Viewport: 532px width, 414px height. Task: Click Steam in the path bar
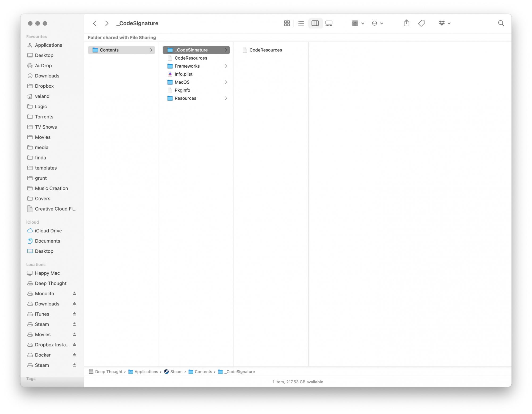point(176,372)
